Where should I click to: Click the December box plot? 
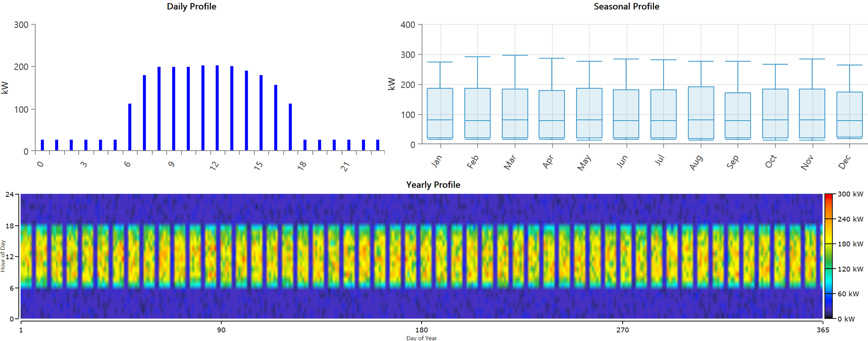coord(849,115)
